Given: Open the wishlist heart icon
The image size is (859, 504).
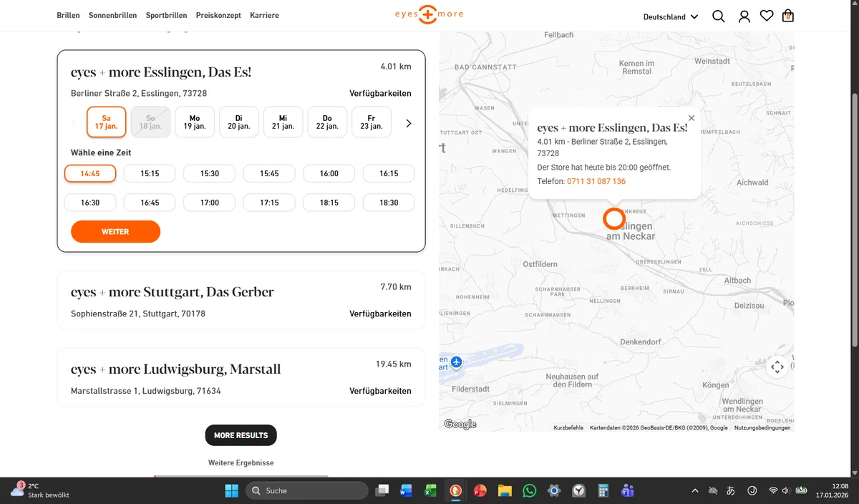Looking at the screenshot, I should pyautogui.click(x=767, y=16).
